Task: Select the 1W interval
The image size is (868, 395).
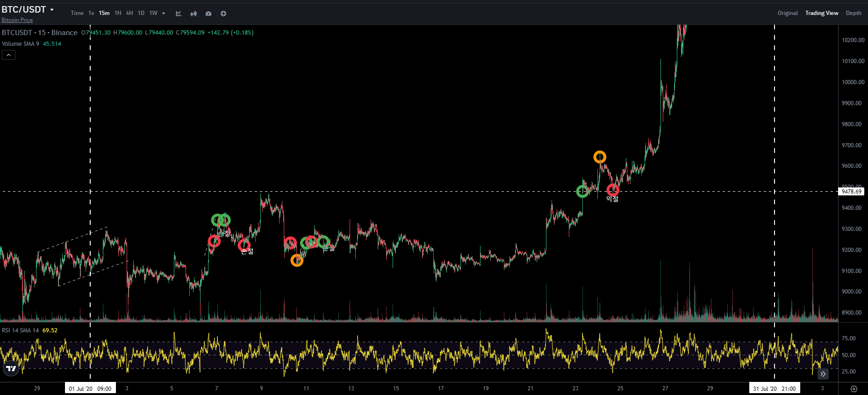Action: click(x=153, y=13)
